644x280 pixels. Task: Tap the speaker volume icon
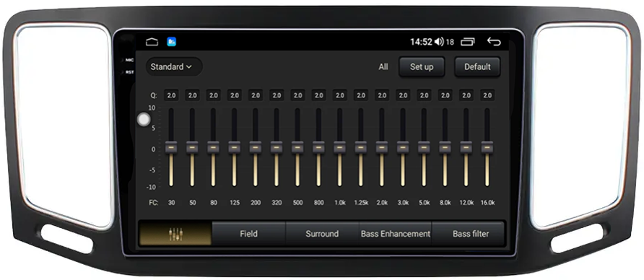[x=439, y=41]
